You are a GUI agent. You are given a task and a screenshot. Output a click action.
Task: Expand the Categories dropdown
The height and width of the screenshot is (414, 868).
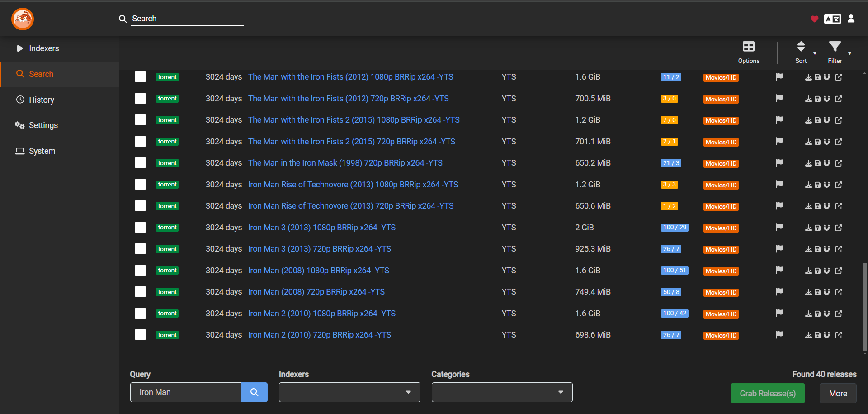[x=502, y=392]
